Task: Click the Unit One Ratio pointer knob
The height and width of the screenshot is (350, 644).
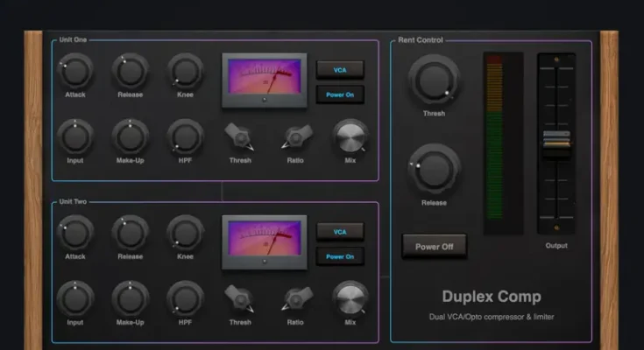Action: click(294, 137)
